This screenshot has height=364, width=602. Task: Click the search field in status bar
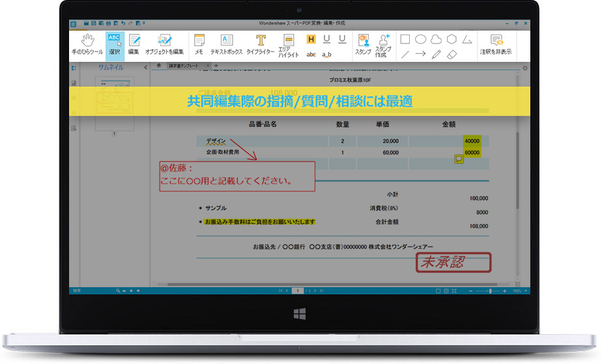[94, 290]
